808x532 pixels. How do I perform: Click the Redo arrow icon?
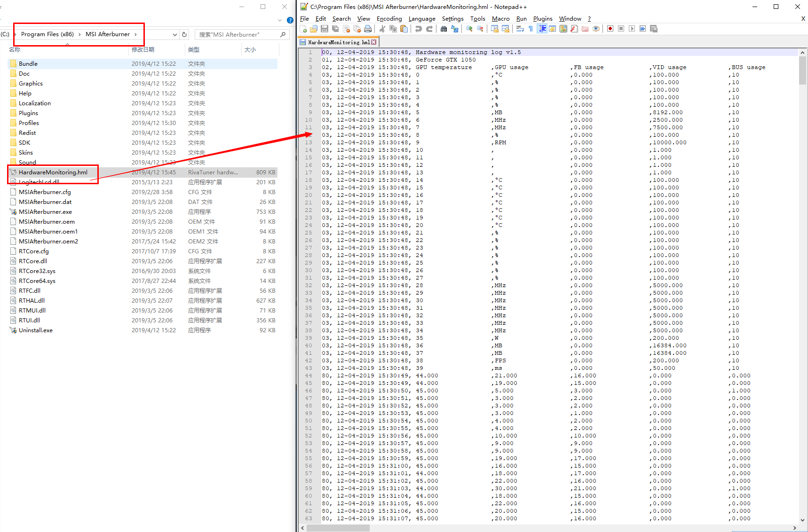coord(429,29)
